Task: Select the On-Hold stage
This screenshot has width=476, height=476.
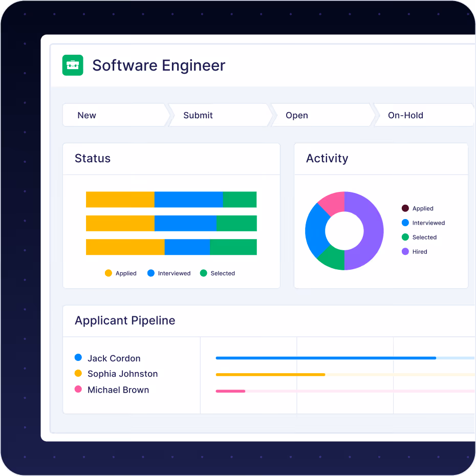Action: 424,115
